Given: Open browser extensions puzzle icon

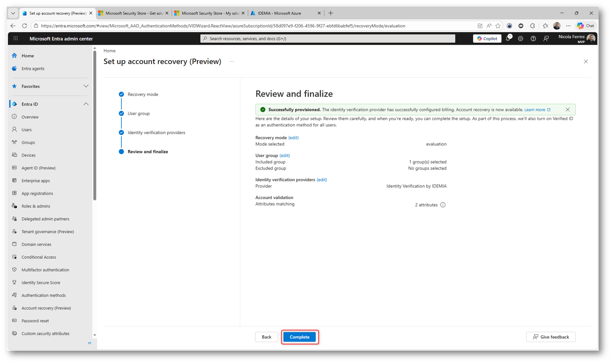Looking at the screenshot, I should 532,26.
